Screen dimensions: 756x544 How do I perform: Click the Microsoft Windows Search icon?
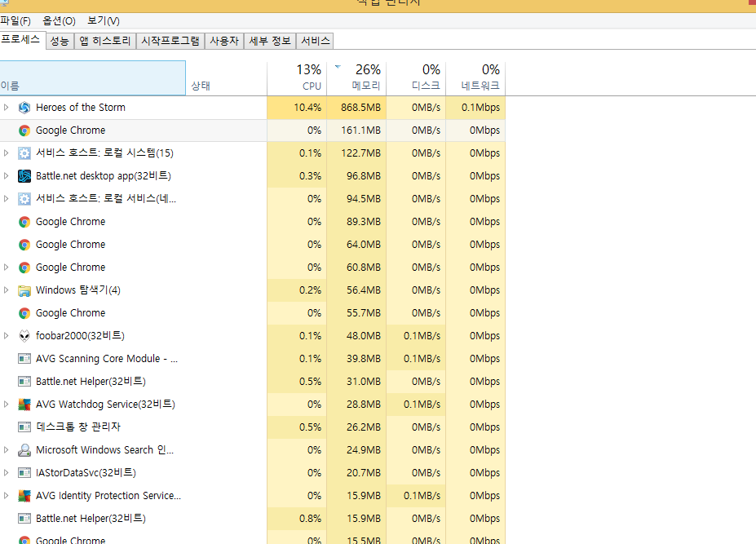click(x=24, y=450)
